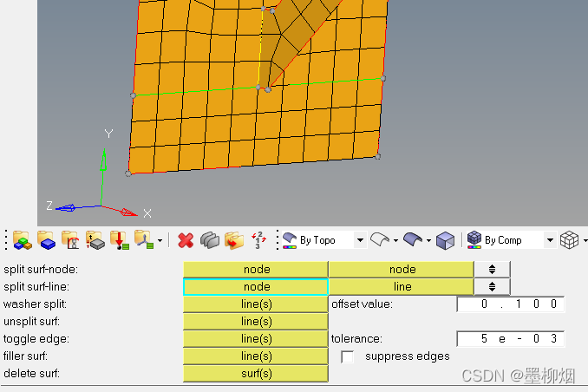Viewport: 588px width, 392px height.
Task: Click the wireframe cube icon
Action: [x=568, y=240]
